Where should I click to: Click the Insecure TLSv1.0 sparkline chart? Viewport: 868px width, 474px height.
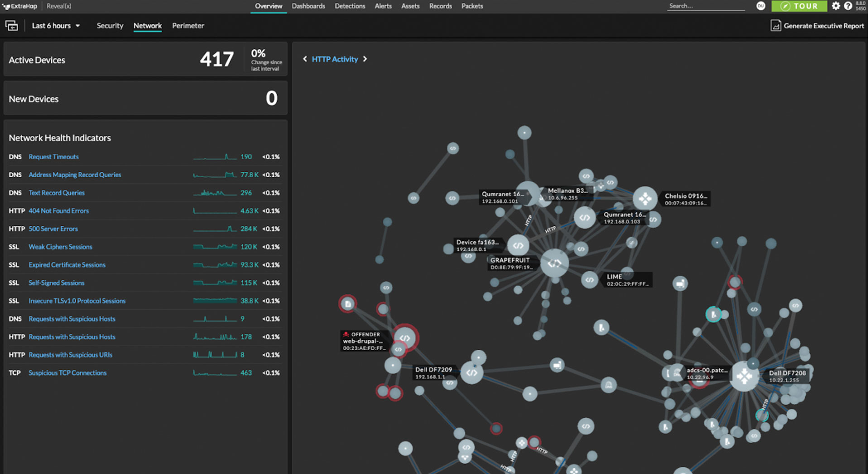click(x=215, y=301)
